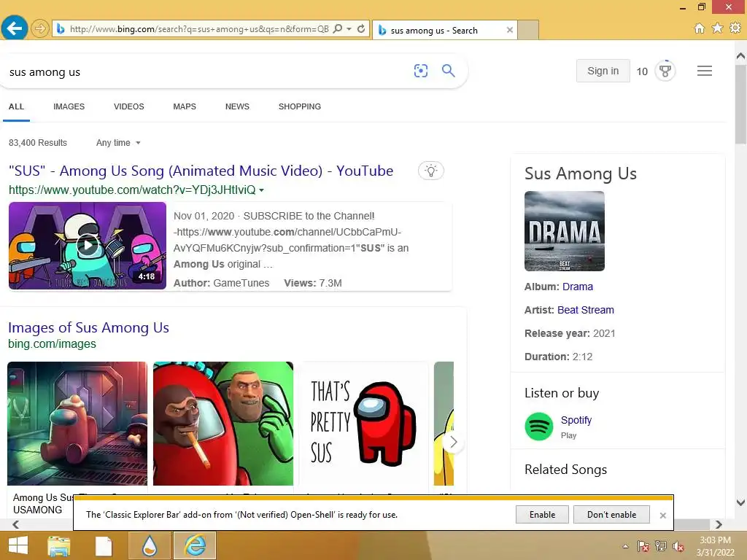The width and height of the screenshot is (747, 560).
Task: Open the water drop app in taskbar
Action: coord(150,545)
